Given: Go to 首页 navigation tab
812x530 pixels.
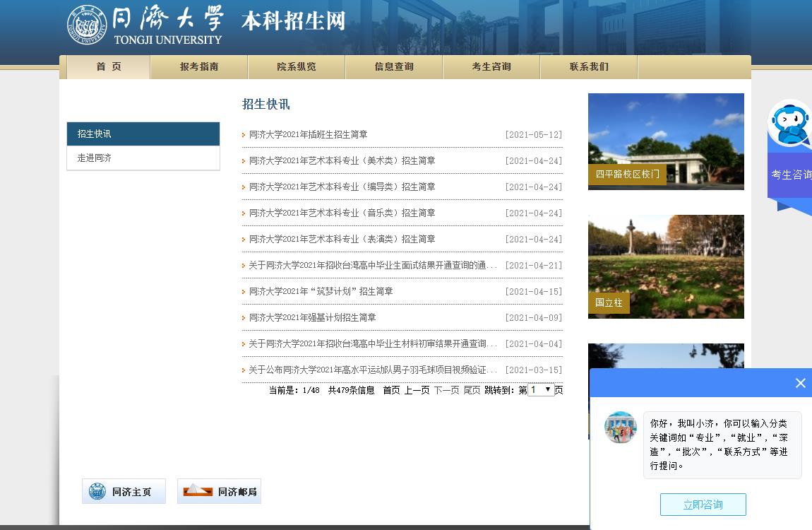Looking at the screenshot, I should (109, 67).
